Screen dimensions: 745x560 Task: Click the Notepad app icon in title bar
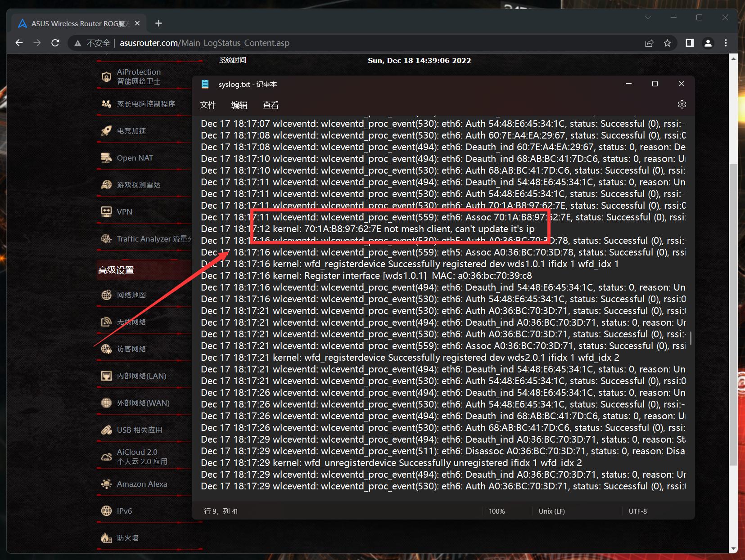(x=205, y=84)
